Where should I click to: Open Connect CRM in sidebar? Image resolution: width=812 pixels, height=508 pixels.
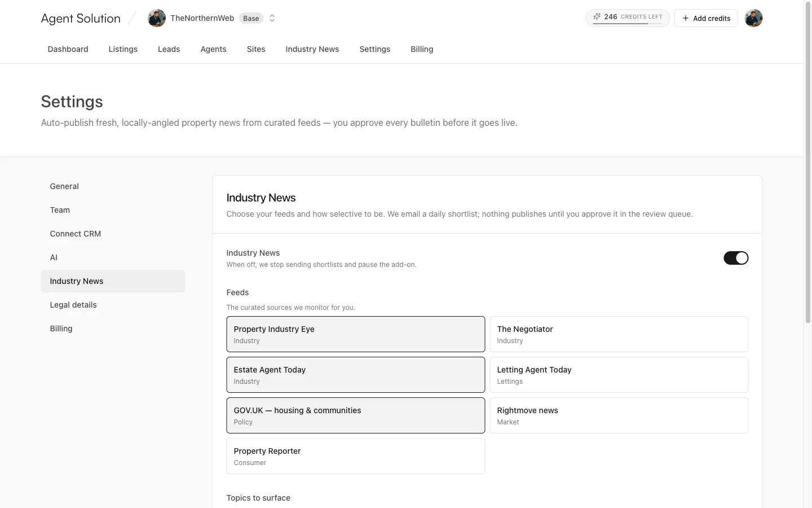[x=113, y=234]
